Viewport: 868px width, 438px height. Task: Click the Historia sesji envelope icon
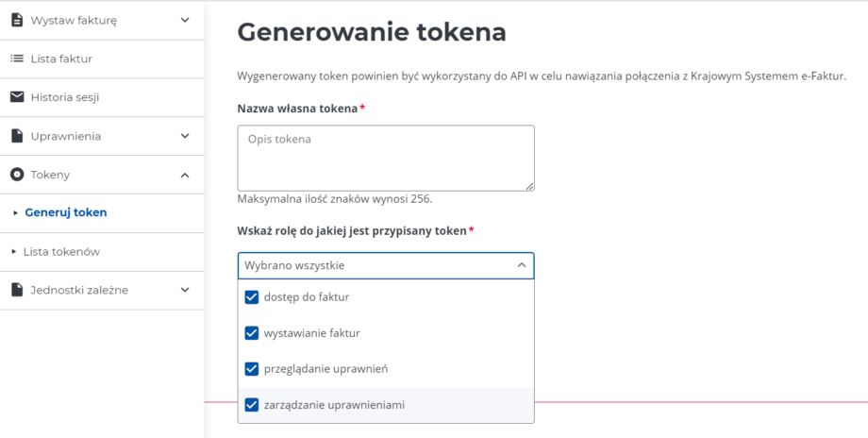coord(17,97)
